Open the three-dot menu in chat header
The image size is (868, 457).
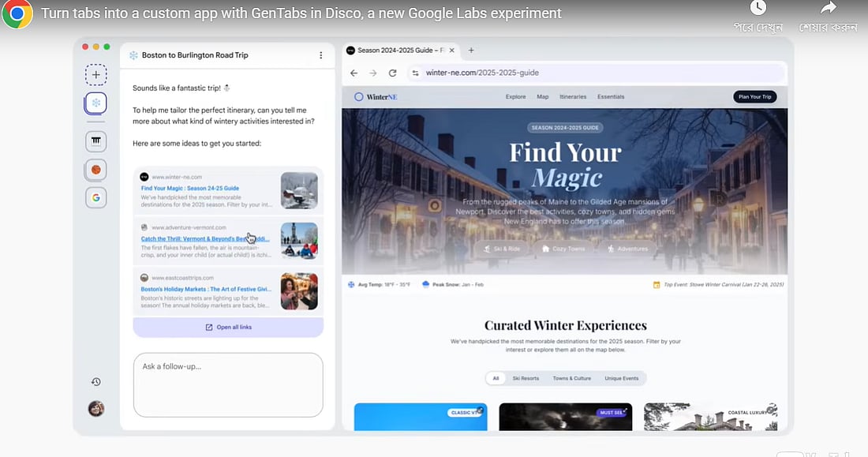320,55
